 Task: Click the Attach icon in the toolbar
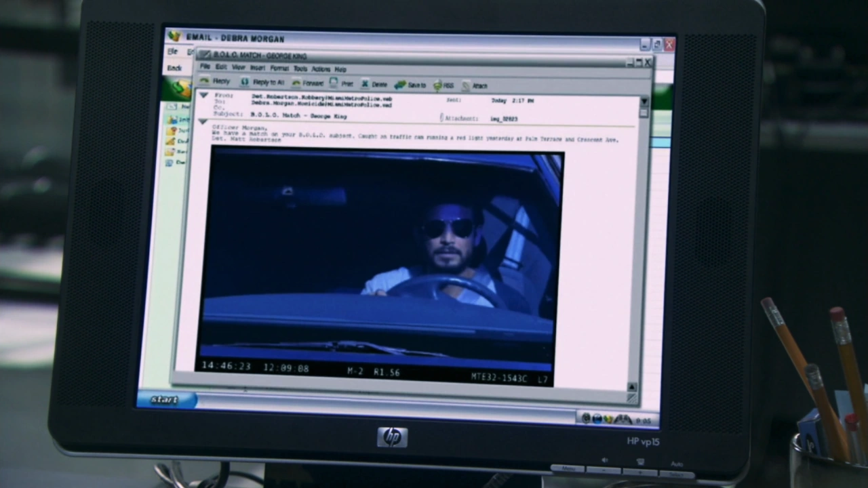click(x=466, y=86)
